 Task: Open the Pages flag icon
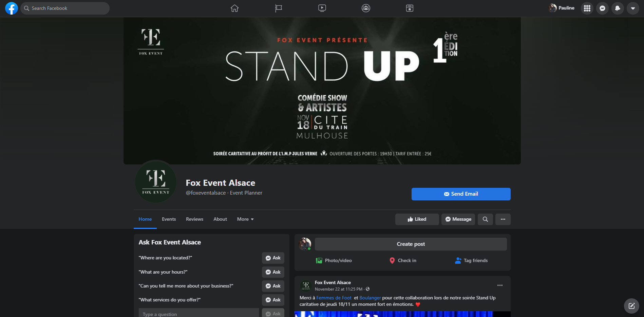pos(279,8)
